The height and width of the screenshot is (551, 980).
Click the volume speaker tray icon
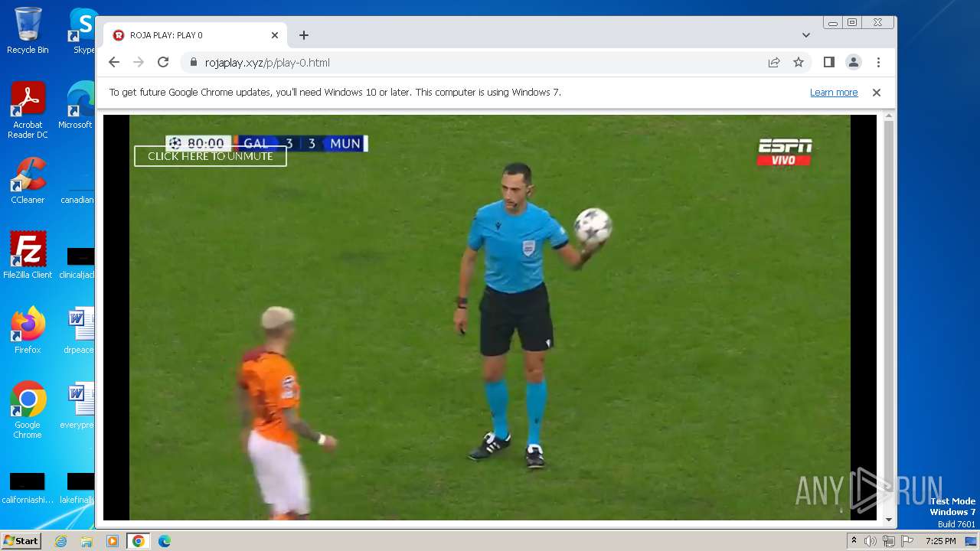click(x=871, y=541)
